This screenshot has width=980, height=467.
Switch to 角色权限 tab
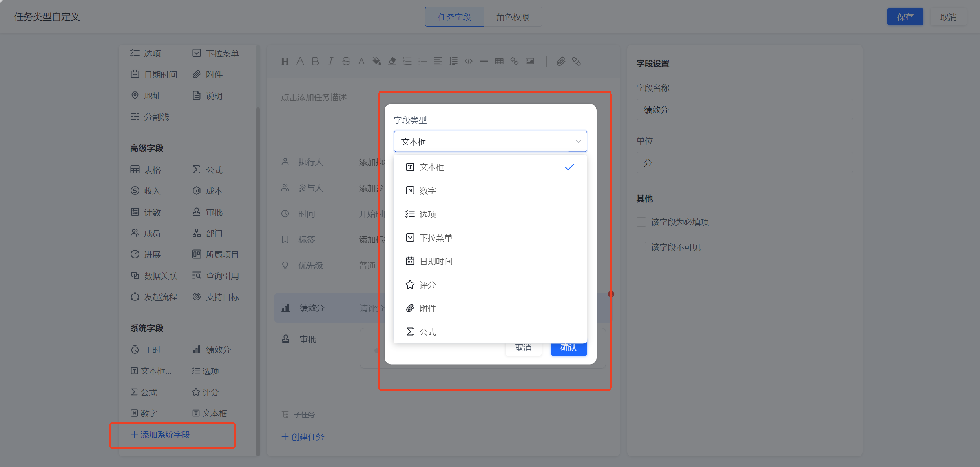coord(513,17)
